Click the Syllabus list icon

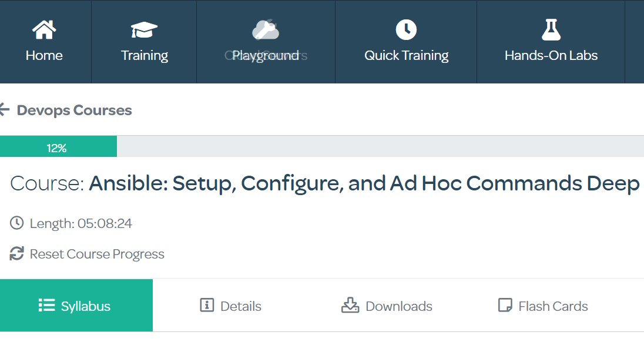[x=46, y=306]
